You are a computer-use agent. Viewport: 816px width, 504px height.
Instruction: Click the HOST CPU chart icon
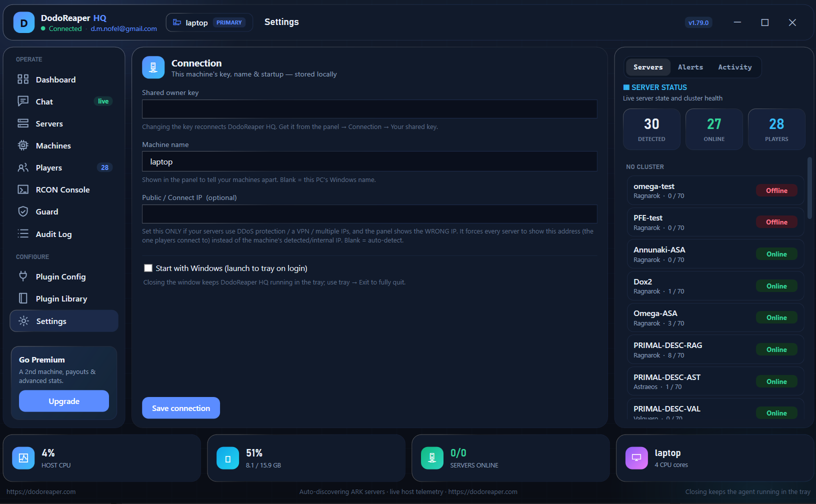(23, 458)
